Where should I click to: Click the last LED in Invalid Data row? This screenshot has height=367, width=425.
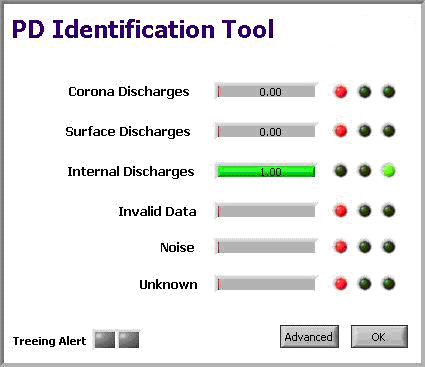click(389, 211)
